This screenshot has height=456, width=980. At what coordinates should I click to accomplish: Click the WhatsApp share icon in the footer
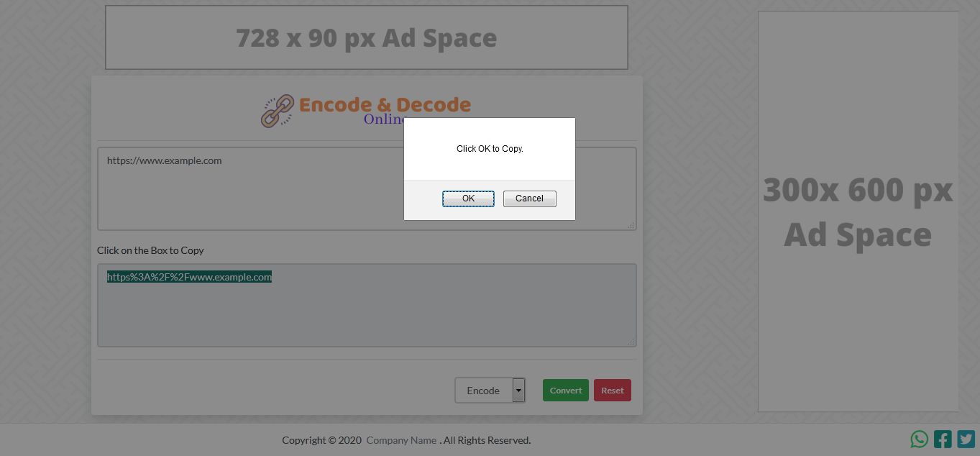pyautogui.click(x=918, y=439)
